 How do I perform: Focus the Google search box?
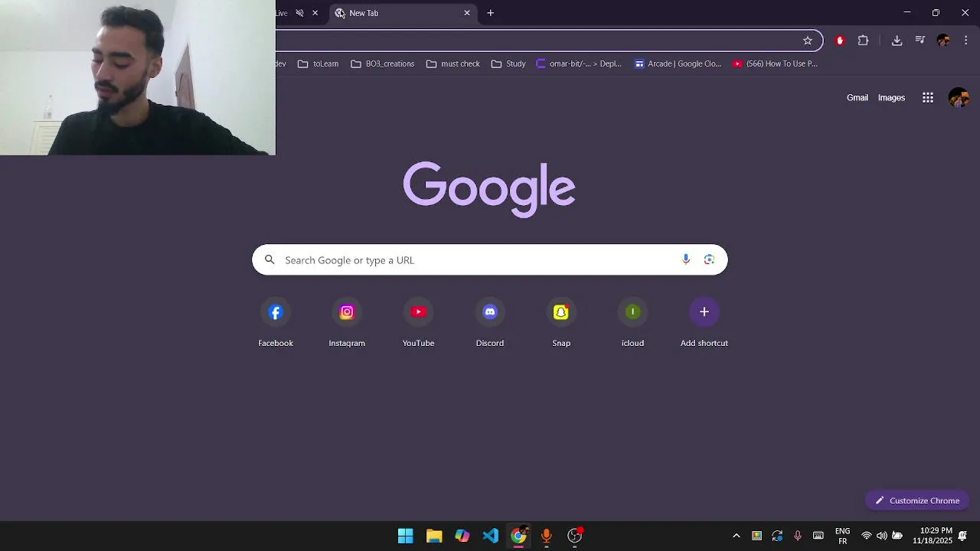[x=490, y=259]
